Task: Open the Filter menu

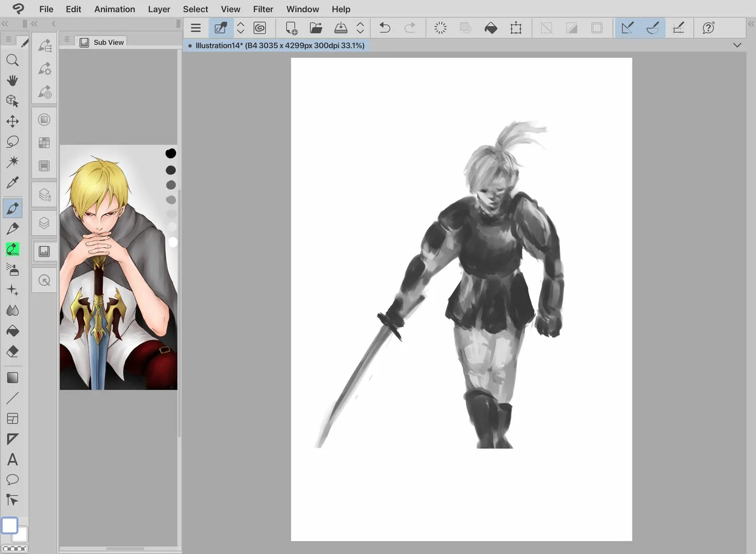Action: pyautogui.click(x=263, y=9)
